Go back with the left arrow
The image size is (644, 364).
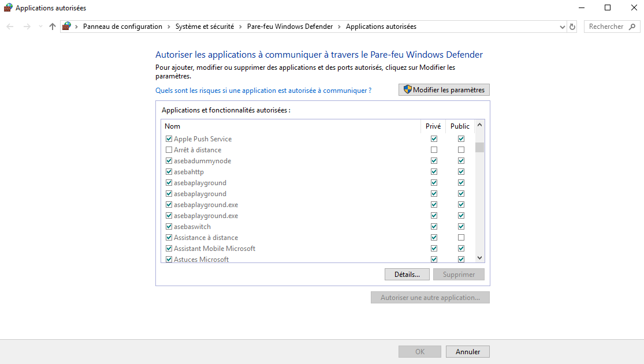10,27
